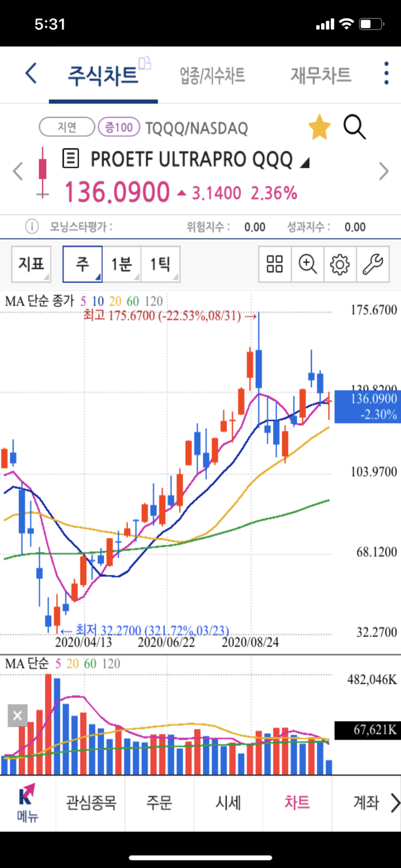This screenshot has height=868, width=401.
Task: Open the stock info document icon
Action: point(71,159)
